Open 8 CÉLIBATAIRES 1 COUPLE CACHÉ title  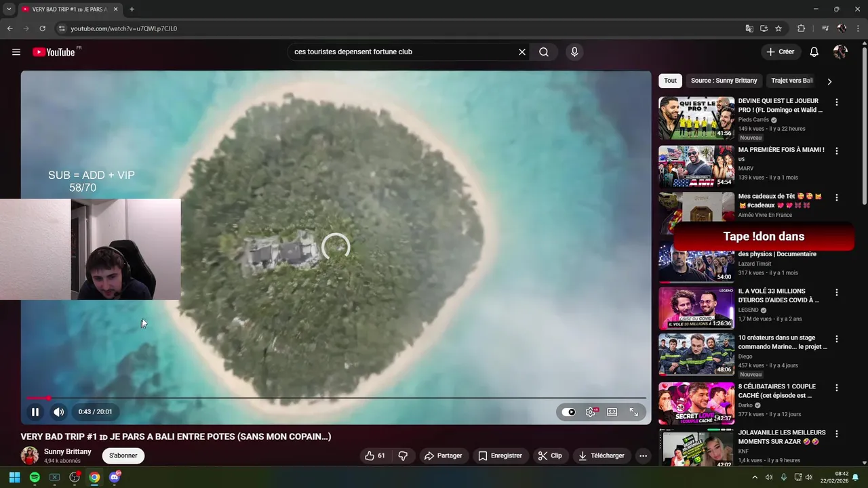coord(777,391)
